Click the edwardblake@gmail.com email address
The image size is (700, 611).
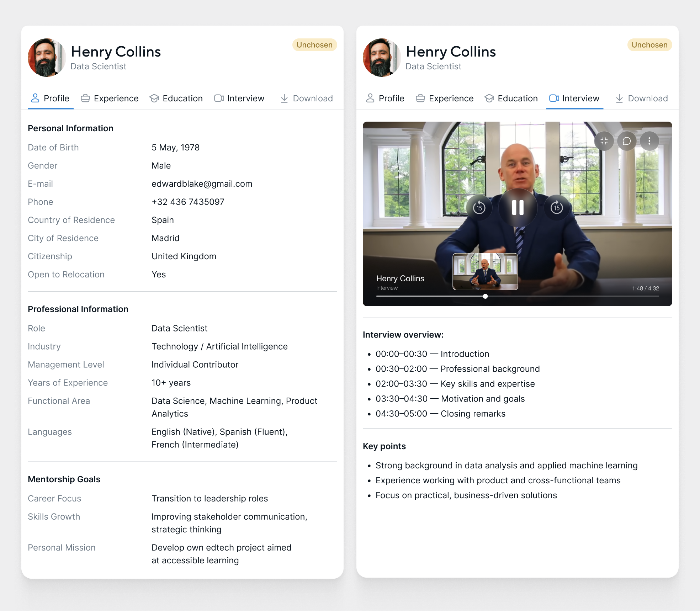(x=202, y=184)
